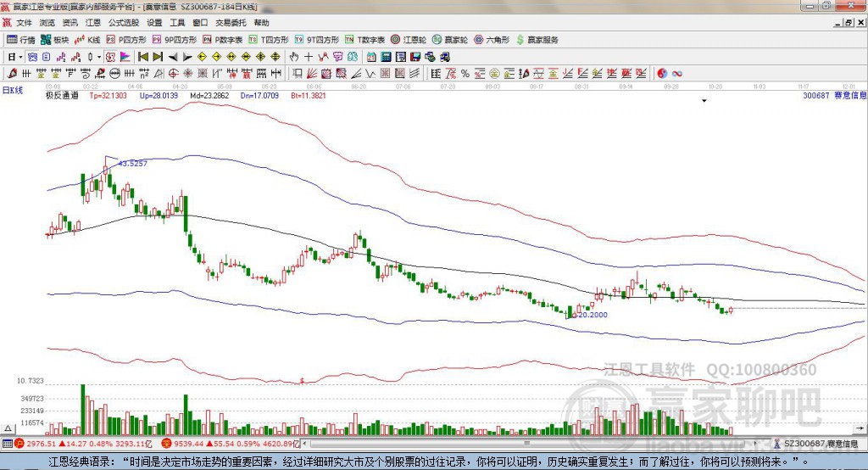Screen dimensions: 868x470
Task: Click the grid table icon in drawing toolbar
Action: click(386, 73)
